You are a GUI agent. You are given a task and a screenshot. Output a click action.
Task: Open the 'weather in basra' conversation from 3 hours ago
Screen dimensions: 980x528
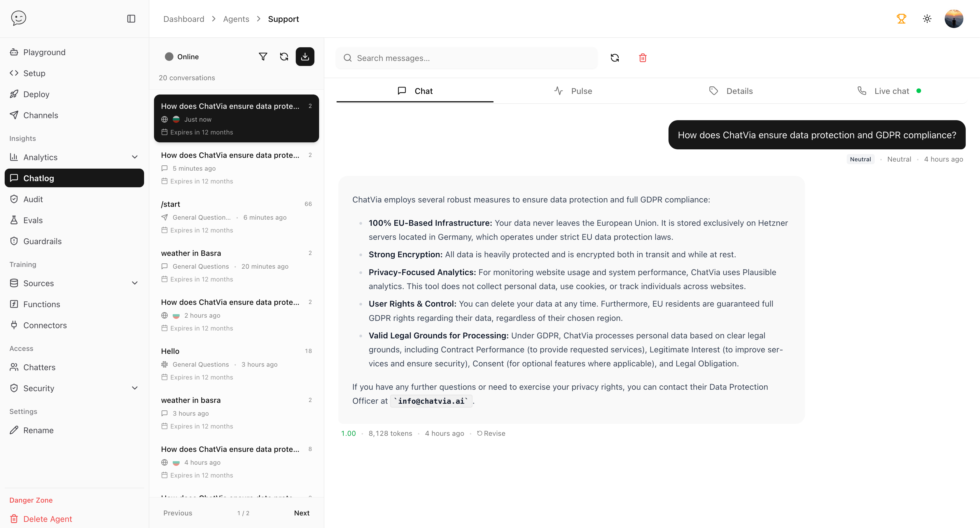click(236, 413)
